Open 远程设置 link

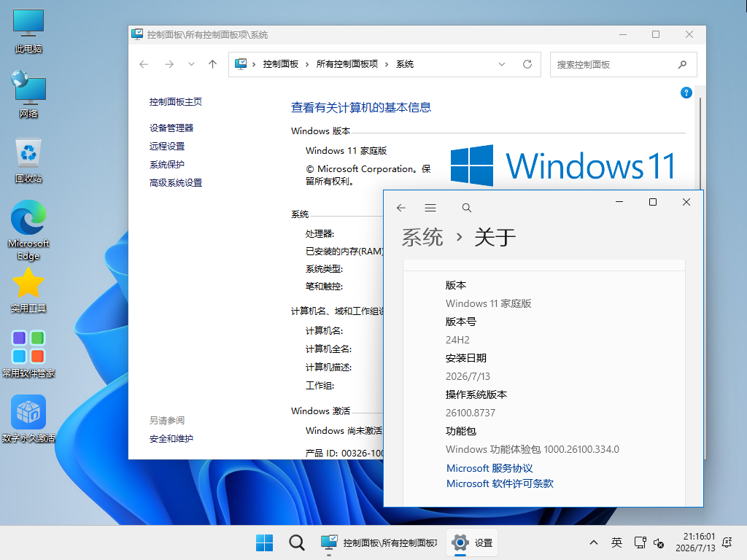click(x=167, y=146)
